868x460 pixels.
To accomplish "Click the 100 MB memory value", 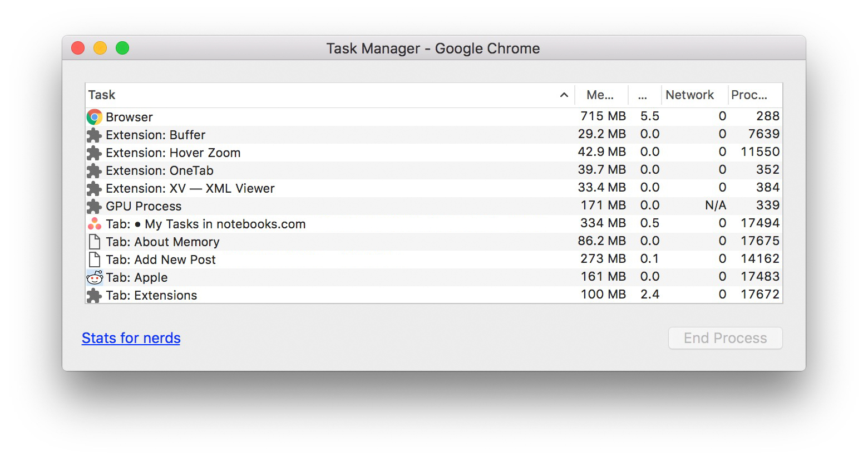I will pyautogui.click(x=603, y=294).
